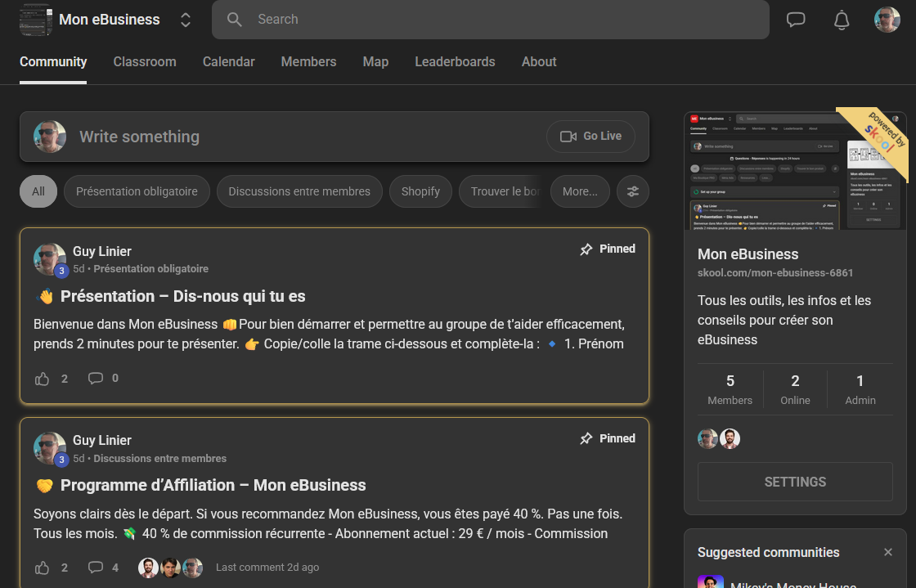Open comments on the Présentation post
The width and height of the screenshot is (916, 588).
[x=96, y=378]
